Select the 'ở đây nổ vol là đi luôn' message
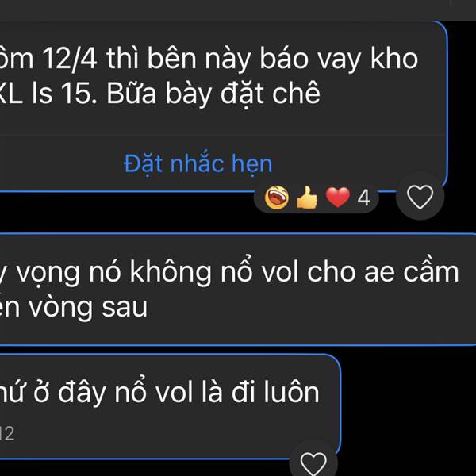 tap(170, 406)
